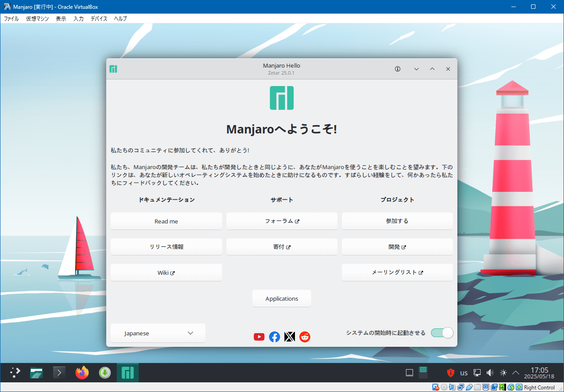Click the VirtualBox optical disk status icon
The width and height of the screenshot is (564, 392).
444,387
